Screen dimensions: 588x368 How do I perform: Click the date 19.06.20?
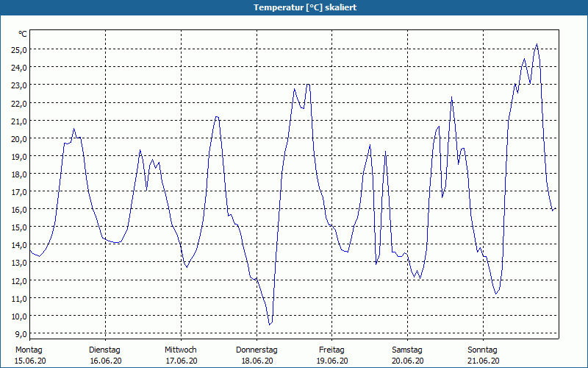pyautogui.click(x=332, y=361)
